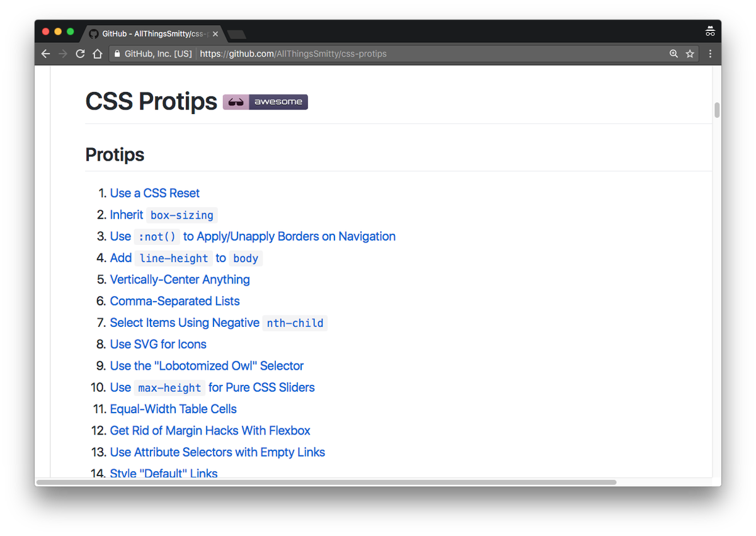Click the back navigation arrow
Image resolution: width=756 pixels, height=536 pixels.
[x=45, y=54]
